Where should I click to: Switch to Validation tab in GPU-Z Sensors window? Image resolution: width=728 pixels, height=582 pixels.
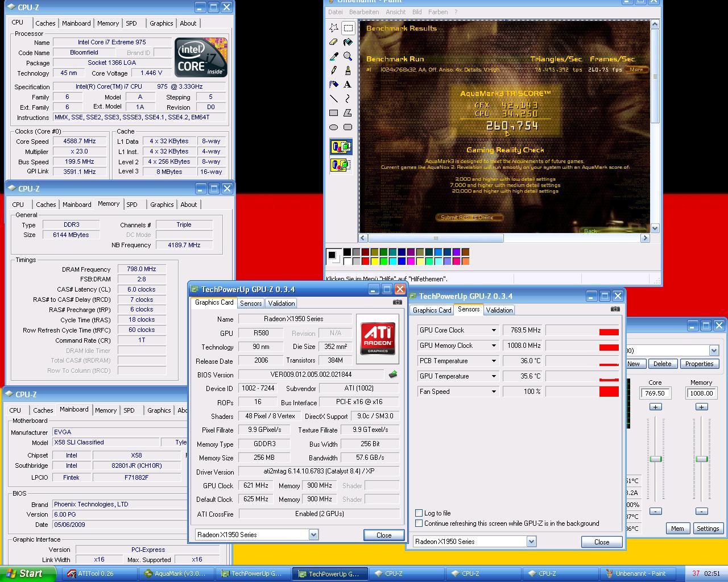point(499,310)
